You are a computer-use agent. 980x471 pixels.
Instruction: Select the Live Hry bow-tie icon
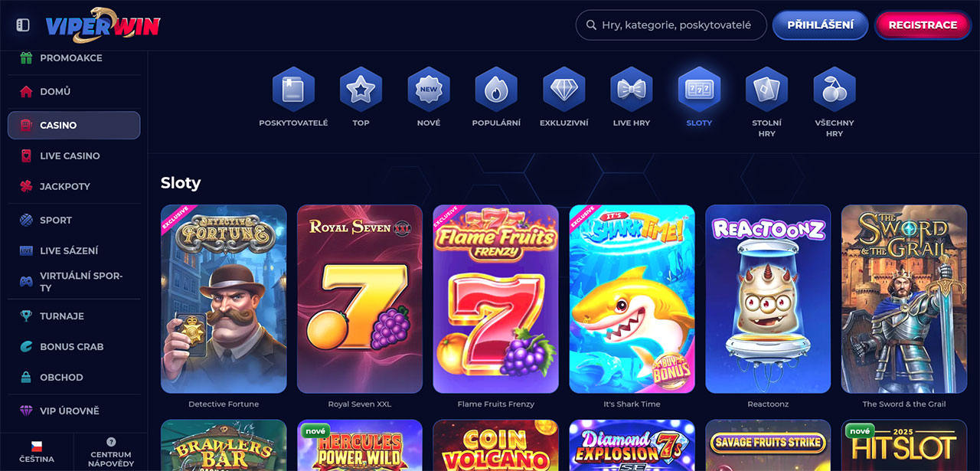click(632, 90)
